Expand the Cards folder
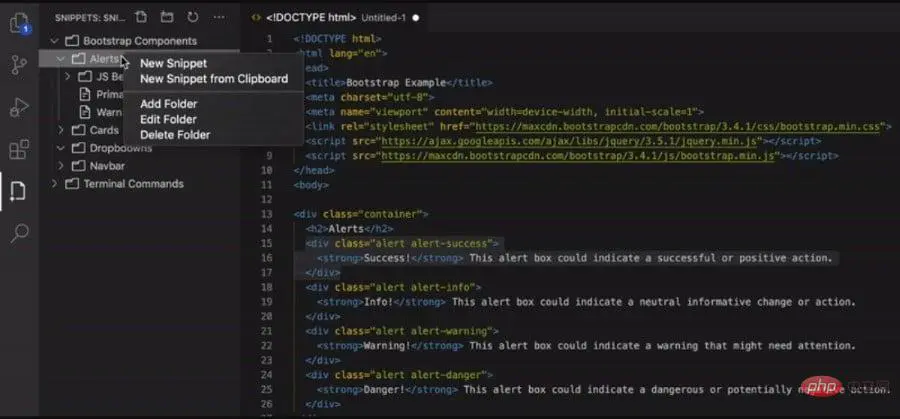Image resolution: width=900 pixels, height=419 pixels. pyautogui.click(x=61, y=130)
